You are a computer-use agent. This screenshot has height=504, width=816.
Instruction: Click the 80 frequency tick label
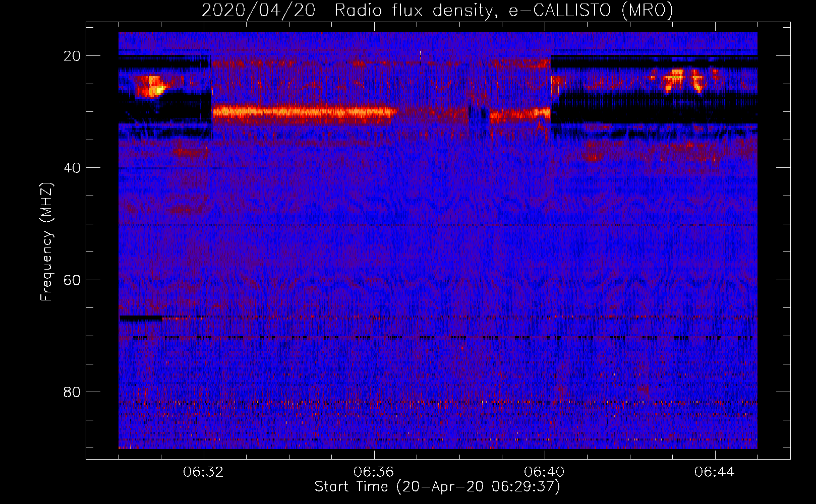click(x=72, y=392)
